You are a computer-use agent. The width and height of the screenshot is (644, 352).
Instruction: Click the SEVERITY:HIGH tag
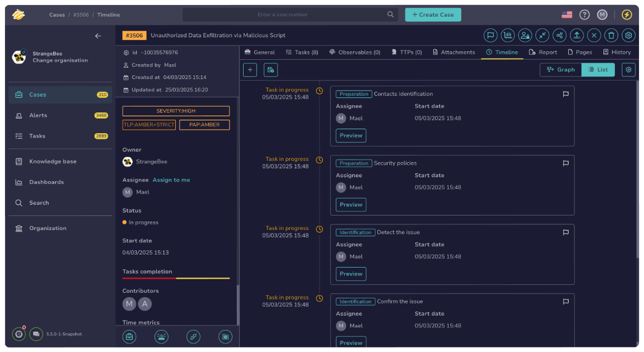coord(176,111)
